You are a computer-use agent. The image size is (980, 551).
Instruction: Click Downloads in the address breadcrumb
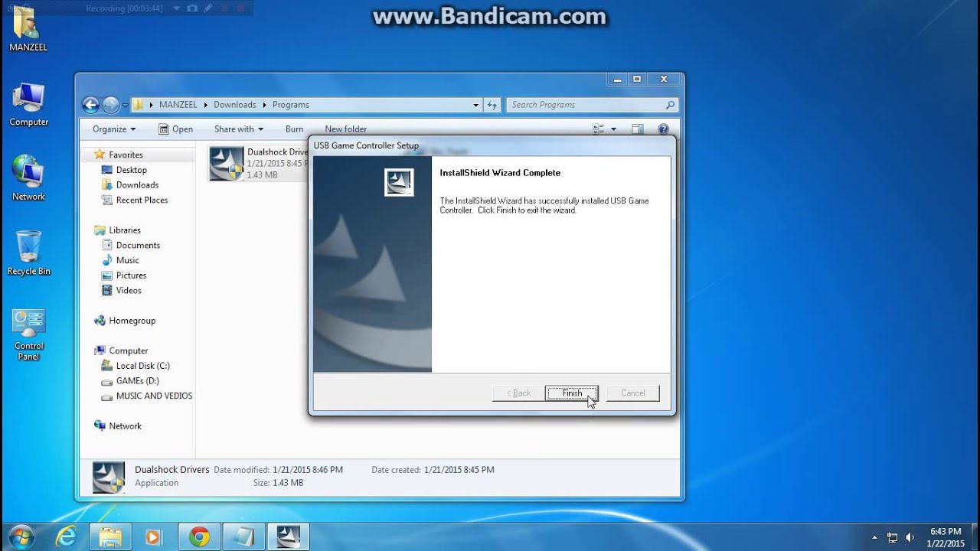[234, 105]
